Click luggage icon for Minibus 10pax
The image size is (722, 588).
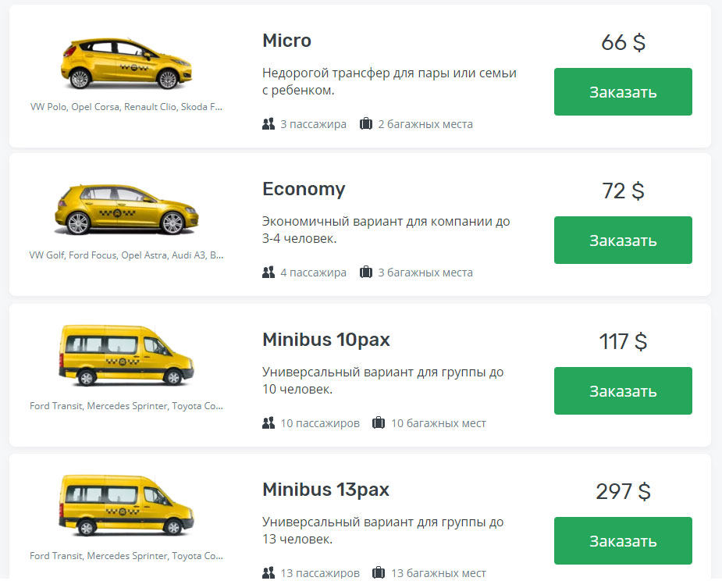tap(379, 423)
